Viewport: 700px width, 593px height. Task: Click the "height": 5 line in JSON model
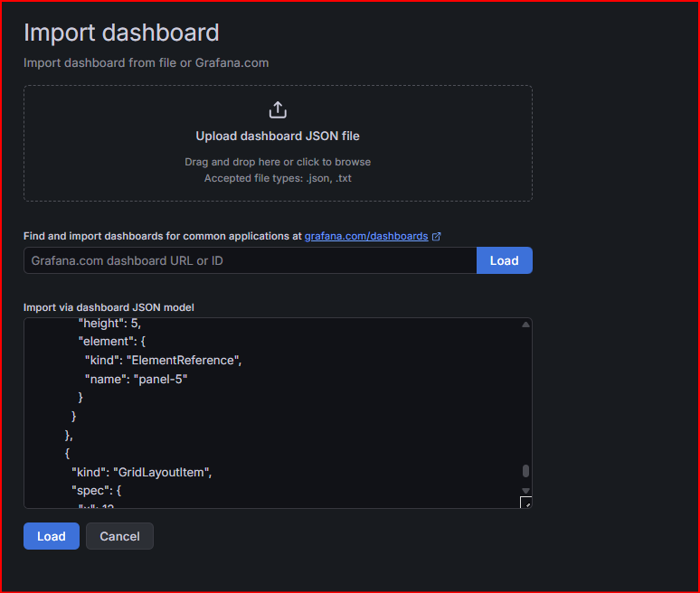109,323
